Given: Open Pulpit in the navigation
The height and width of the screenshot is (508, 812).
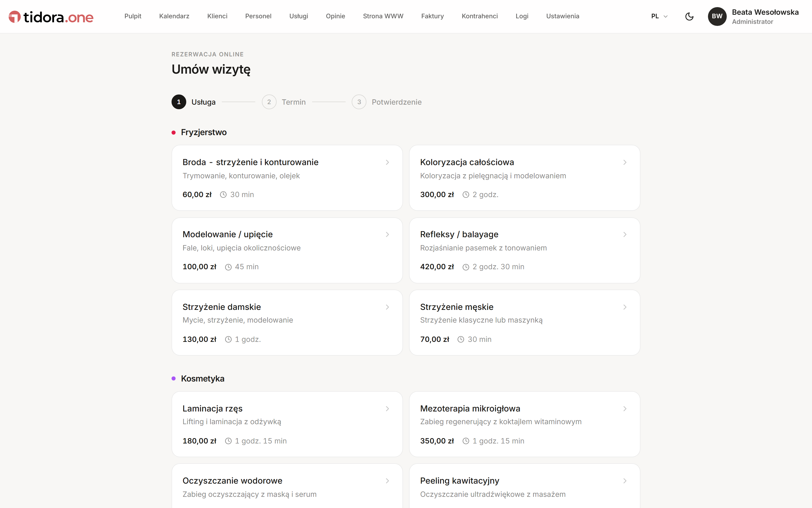Looking at the screenshot, I should click(x=133, y=16).
